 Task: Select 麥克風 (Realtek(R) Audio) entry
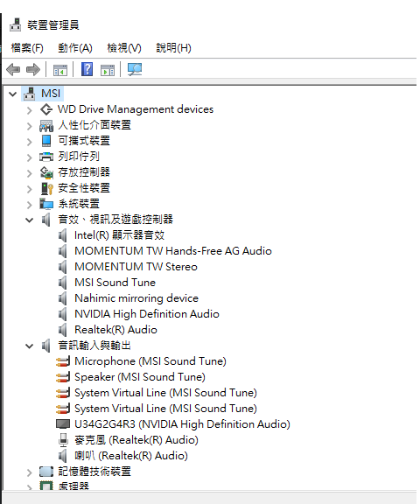[x=136, y=440]
